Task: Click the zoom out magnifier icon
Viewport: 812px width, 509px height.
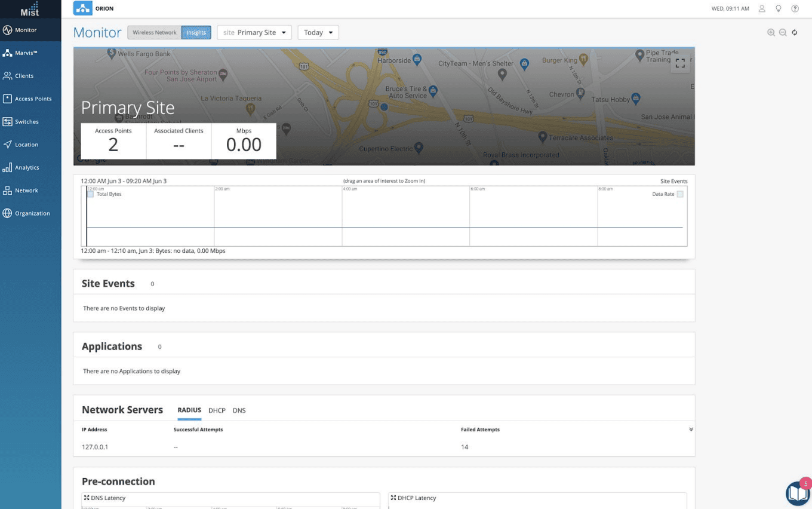Action: coord(783,33)
